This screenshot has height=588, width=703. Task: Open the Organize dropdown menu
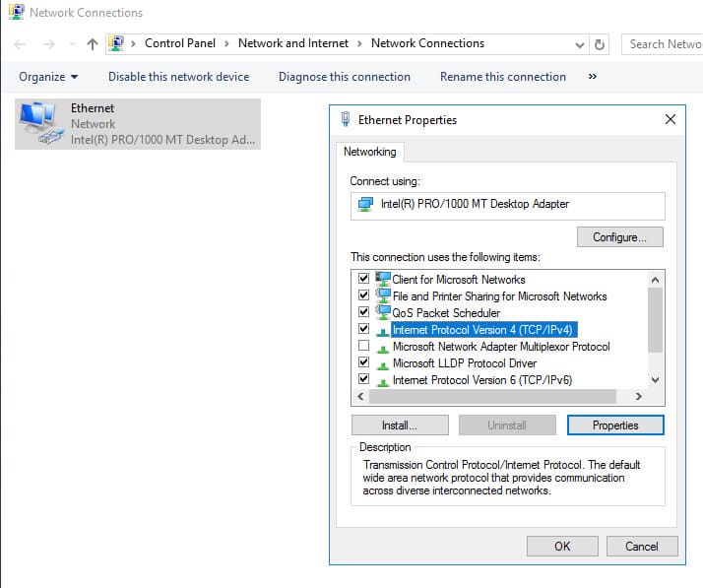(x=47, y=77)
